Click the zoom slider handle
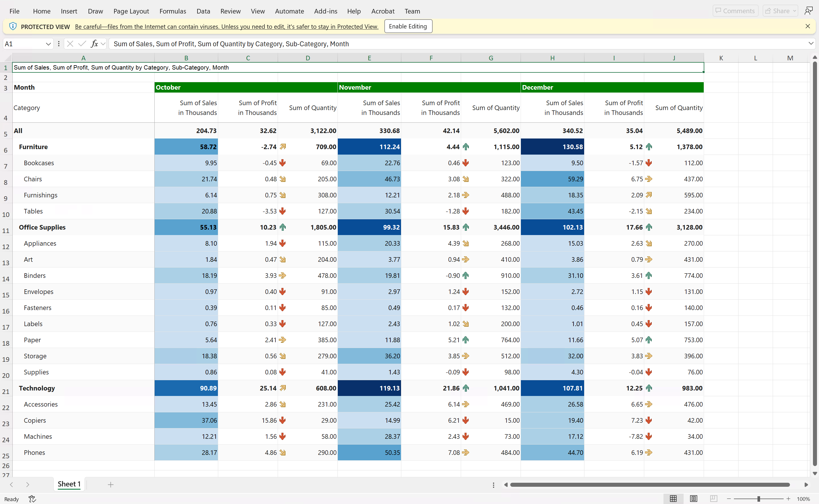819x504 pixels. (x=759, y=499)
